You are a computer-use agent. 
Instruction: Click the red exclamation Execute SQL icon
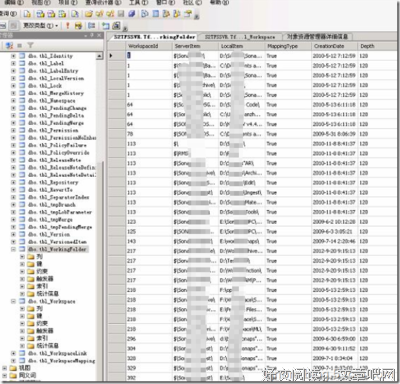[x=68, y=26]
